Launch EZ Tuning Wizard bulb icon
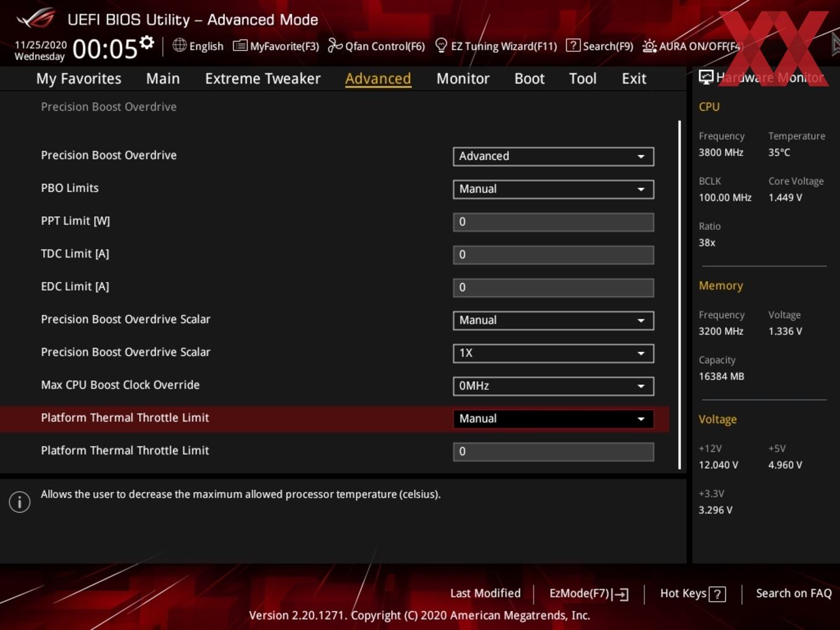This screenshot has height=630, width=840. (441, 45)
